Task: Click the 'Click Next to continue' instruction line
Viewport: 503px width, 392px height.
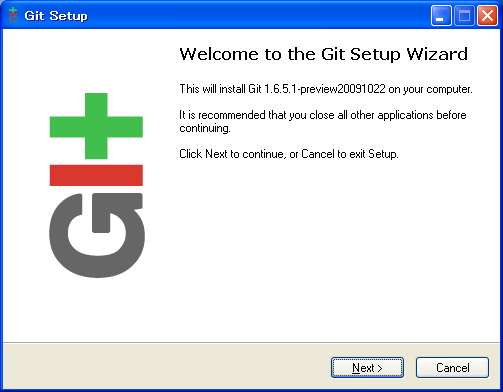Action: click(289, 154)
